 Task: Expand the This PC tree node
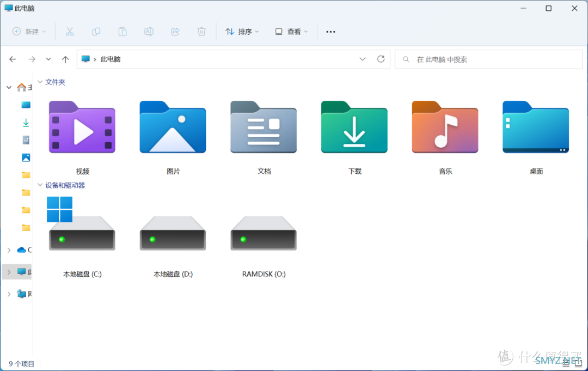pyautogui.click(x=9, y=272)
